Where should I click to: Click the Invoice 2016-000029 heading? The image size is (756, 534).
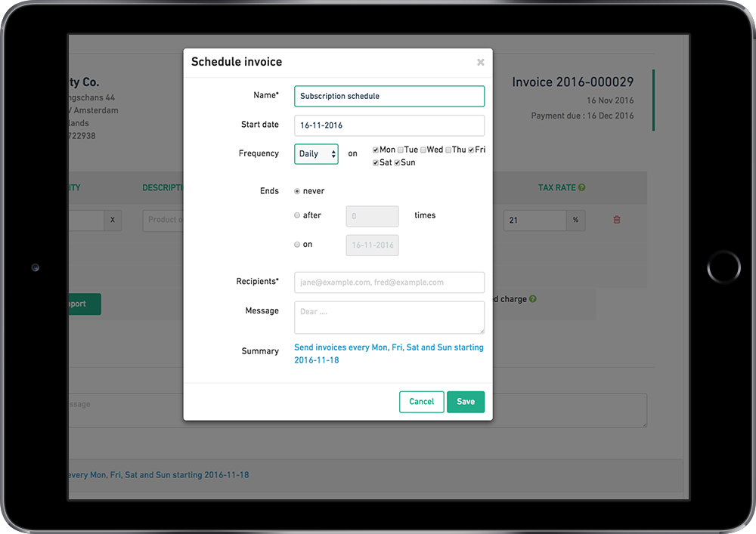[x=573, y=82]
